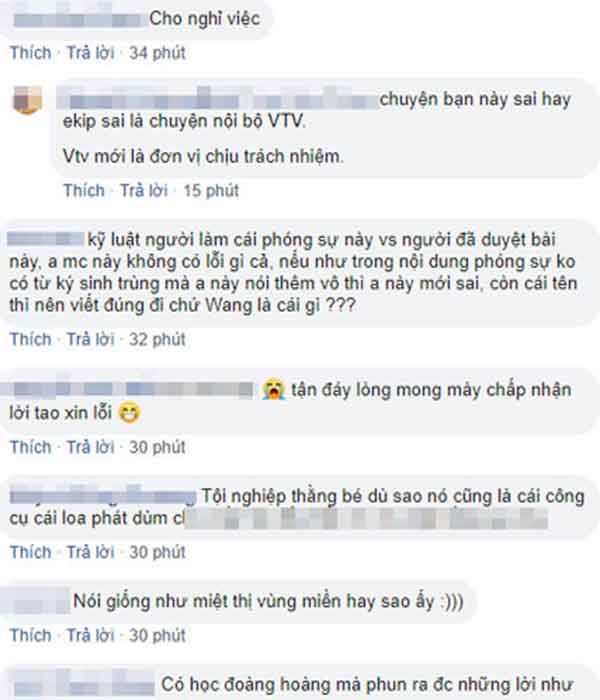Reply to the 'miệt thị vùng miền' comment
Viewport: 600px width, 700px height.
tap(91, 635)
